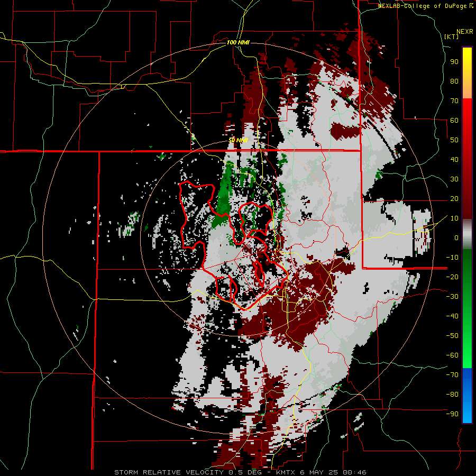This screenshot has height=476, width=476.
Task: Click the "KMTX" radar site identifier
Action: tap(287, 472)
